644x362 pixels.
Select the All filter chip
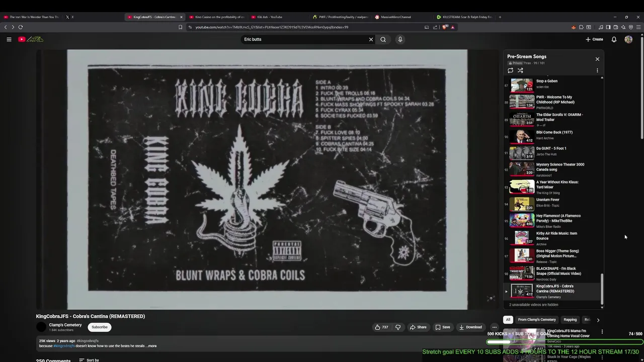tap(508, 320)
